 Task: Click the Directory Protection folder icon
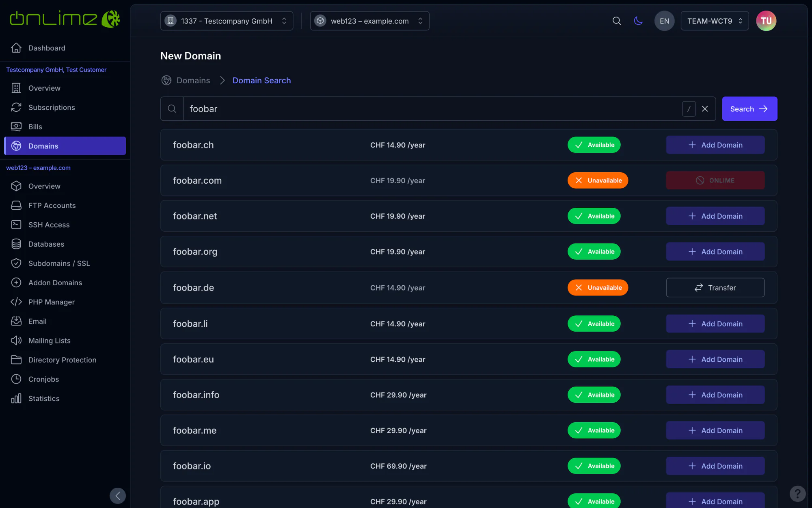16,360
